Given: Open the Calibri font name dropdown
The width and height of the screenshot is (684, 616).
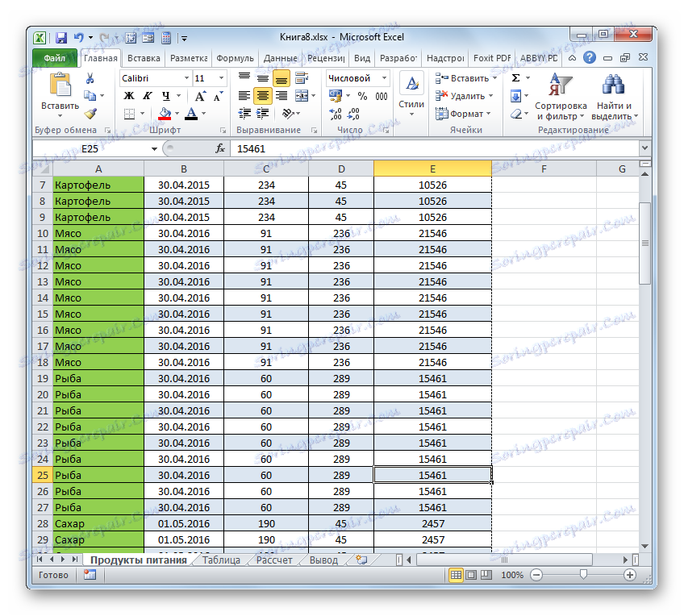Looking at the screenshot, I should pyautogui.click(x=186, y=78).
